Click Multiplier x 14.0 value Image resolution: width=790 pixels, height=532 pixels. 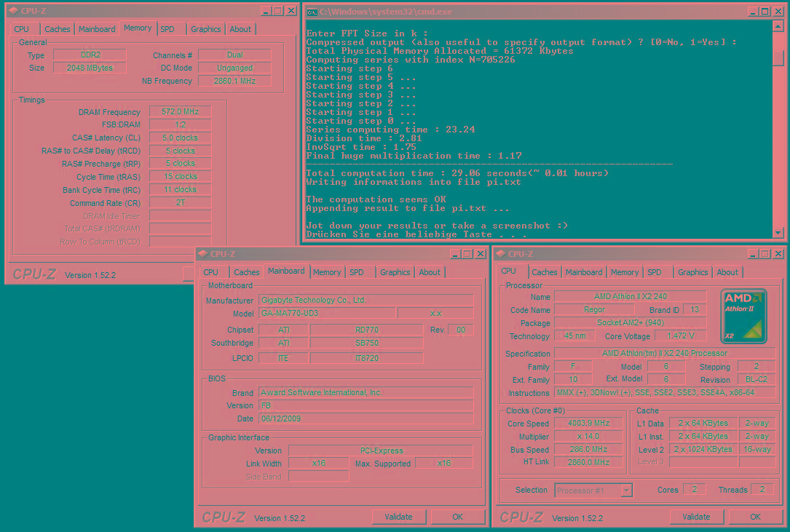tap(588, 437)
